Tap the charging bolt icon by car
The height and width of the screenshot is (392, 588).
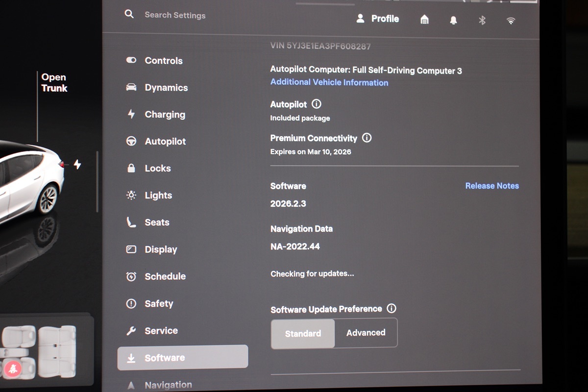(77, 164)
